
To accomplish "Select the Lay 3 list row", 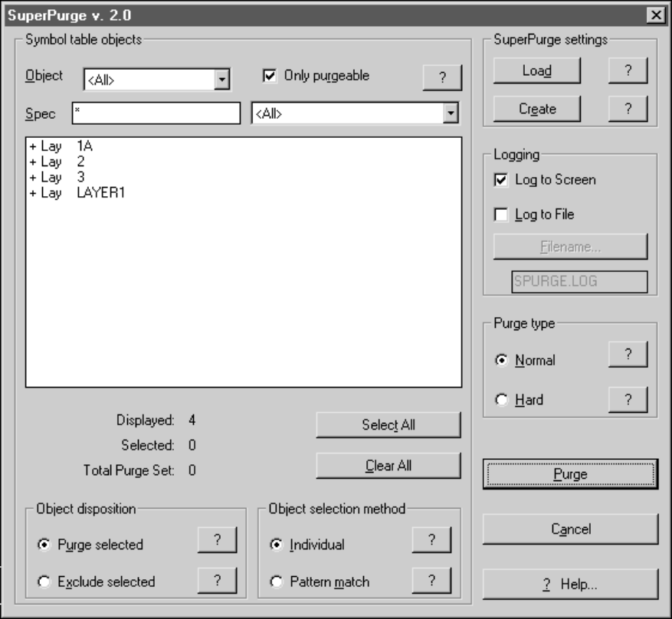I will (244, 177).
